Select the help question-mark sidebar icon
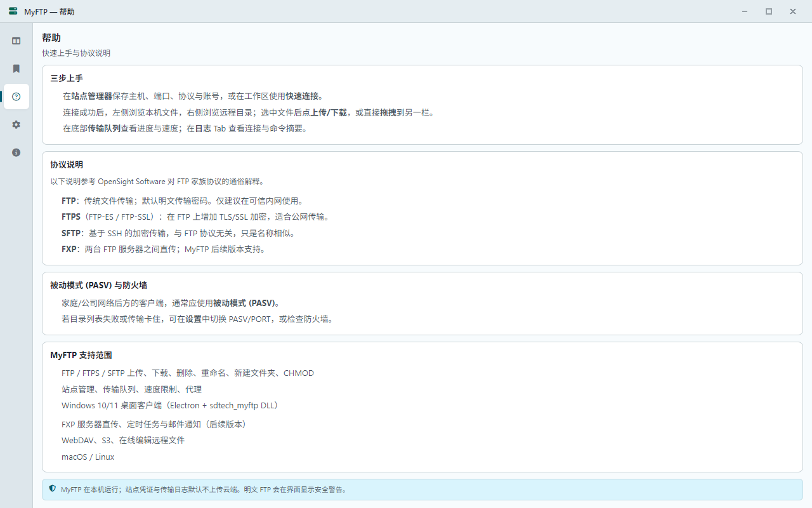Screen dimensions: 812x508 (16, 97)
